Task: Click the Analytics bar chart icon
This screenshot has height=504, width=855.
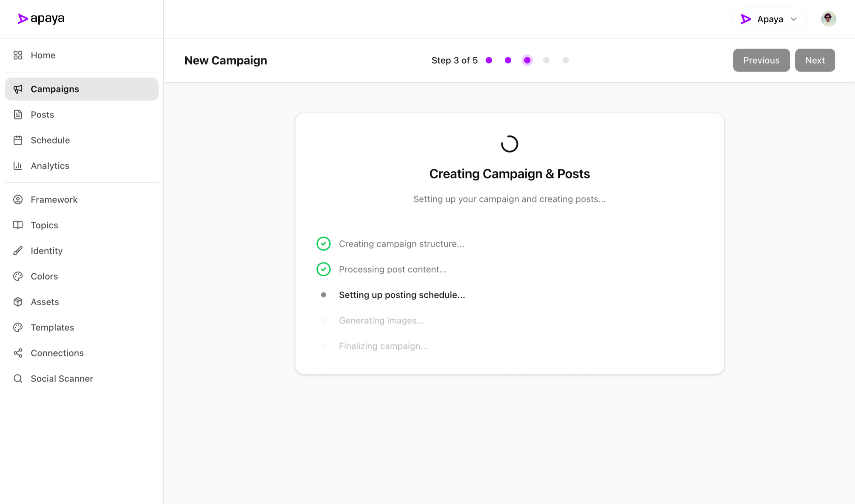Action: (18, 166)
